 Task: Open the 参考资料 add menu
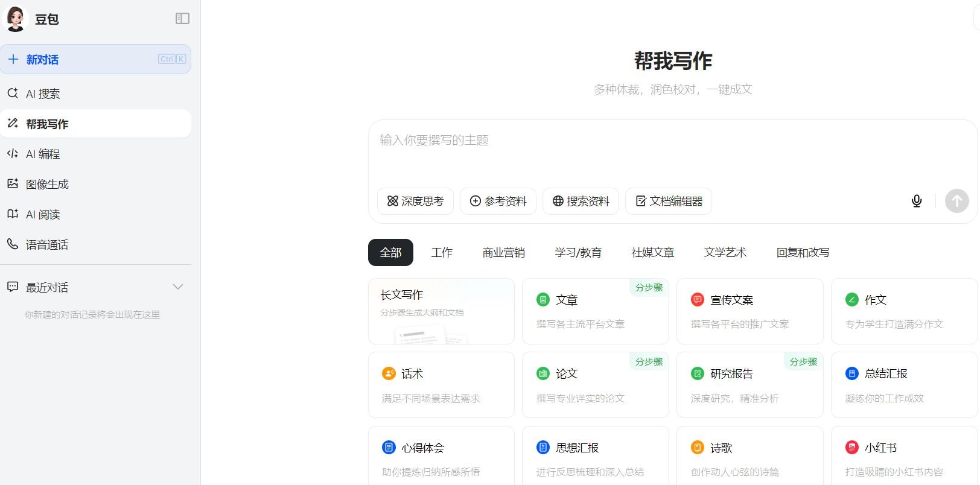pyautogui.click(x=498, y=201)
